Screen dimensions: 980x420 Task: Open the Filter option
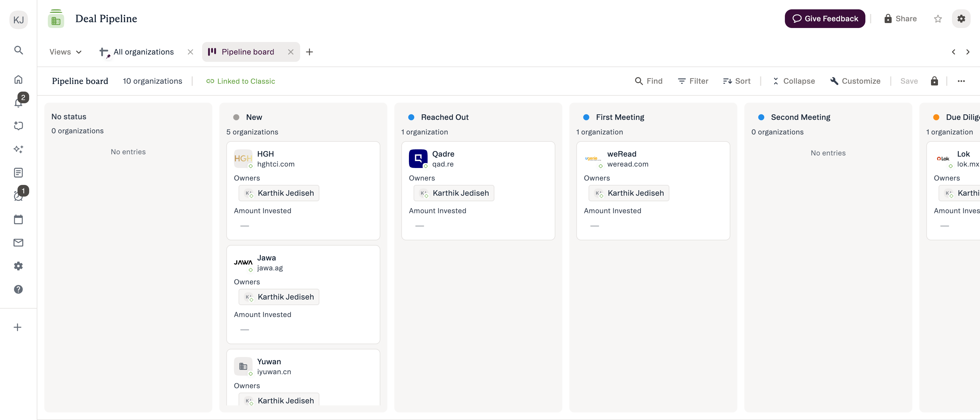(x=693, y=81)
